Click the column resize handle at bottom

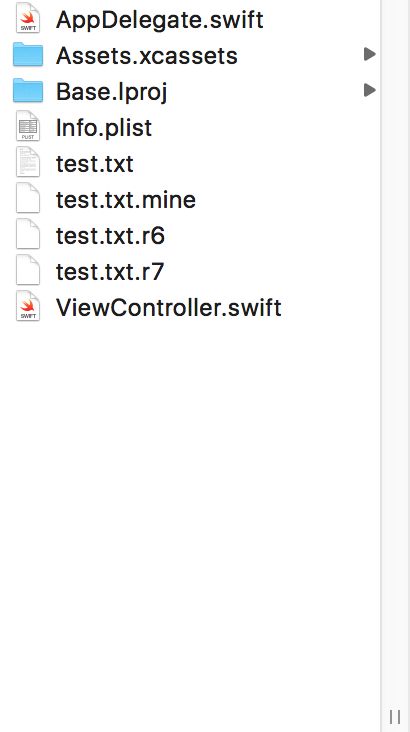point(395,717)
